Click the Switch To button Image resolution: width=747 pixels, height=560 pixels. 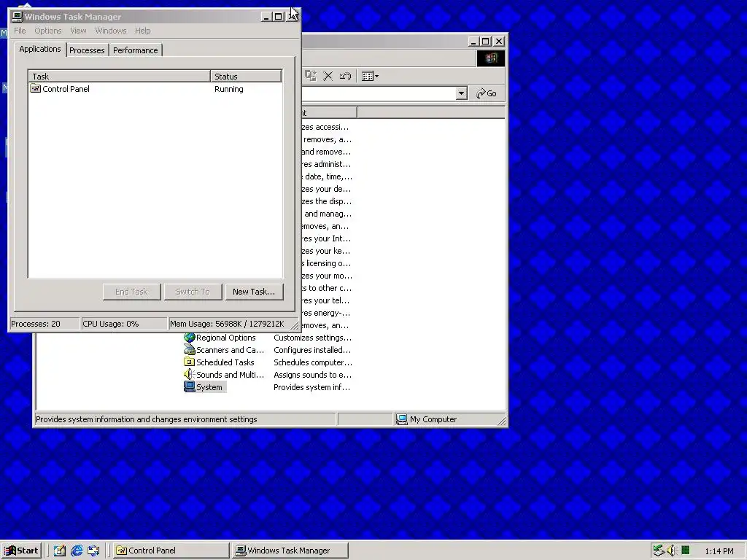pos(193,292)
